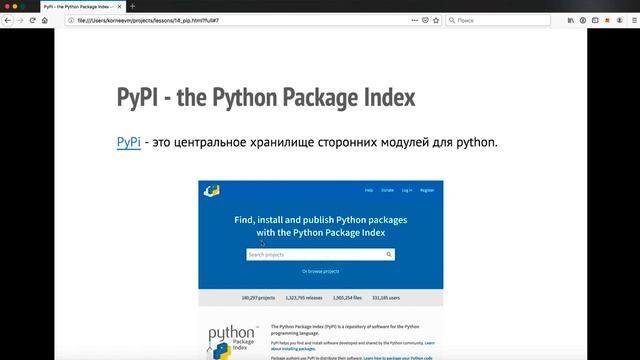The width and height of the screenshot is (640, 360).
Task: Click the text Find, install and publish Python packages
Action: (320, 220)
